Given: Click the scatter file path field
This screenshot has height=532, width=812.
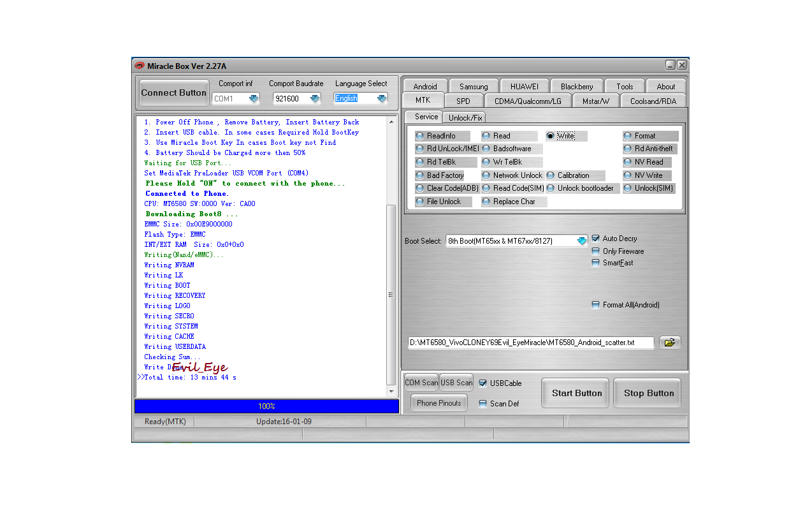Looking at the screenshot, I should (531, 343).
